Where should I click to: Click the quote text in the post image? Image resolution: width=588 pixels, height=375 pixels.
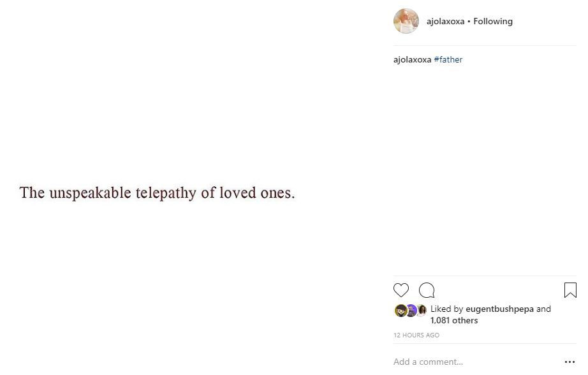point(157,193)
